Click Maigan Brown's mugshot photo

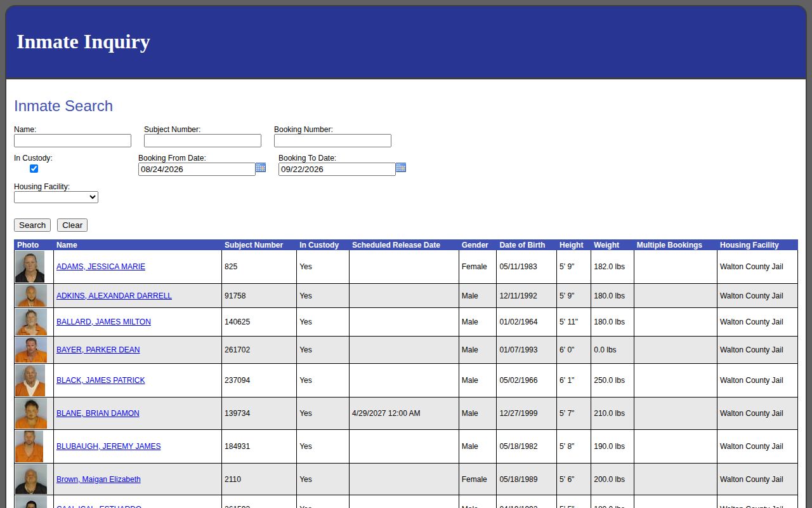click(31, 479)
